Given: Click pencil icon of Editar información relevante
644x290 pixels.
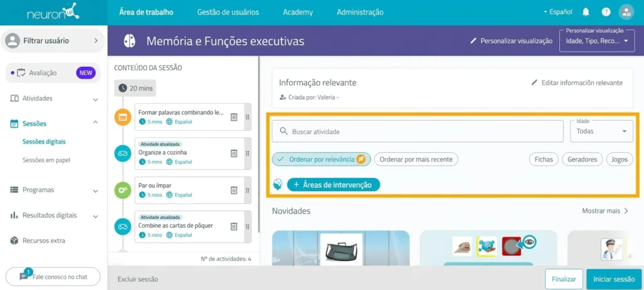Looking at the screenshot, I should pos(535,82).
